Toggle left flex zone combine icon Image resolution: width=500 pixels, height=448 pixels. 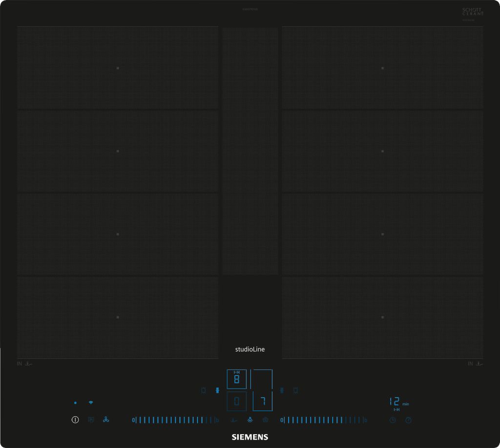tap(218, 390)
